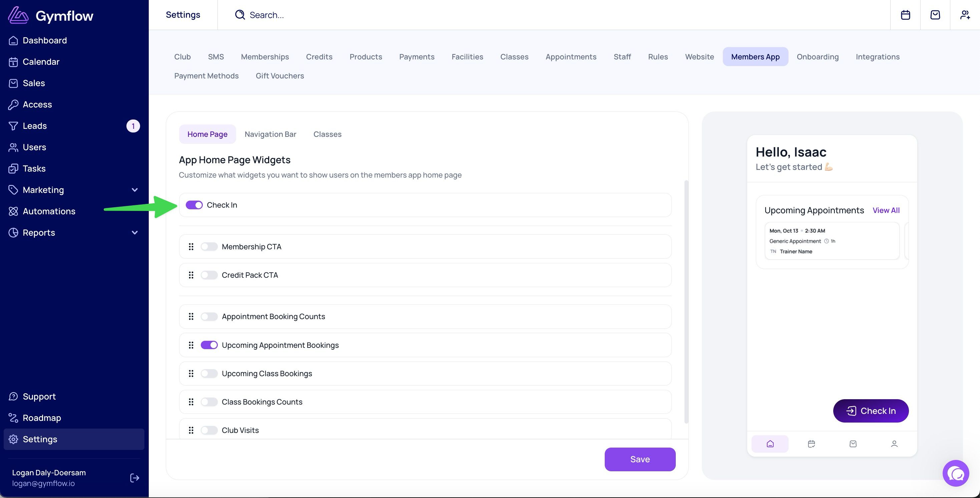The height and width of the screenshot is (498, 980).
Task: Click the search magnifier icon
Action: point(240,15)
